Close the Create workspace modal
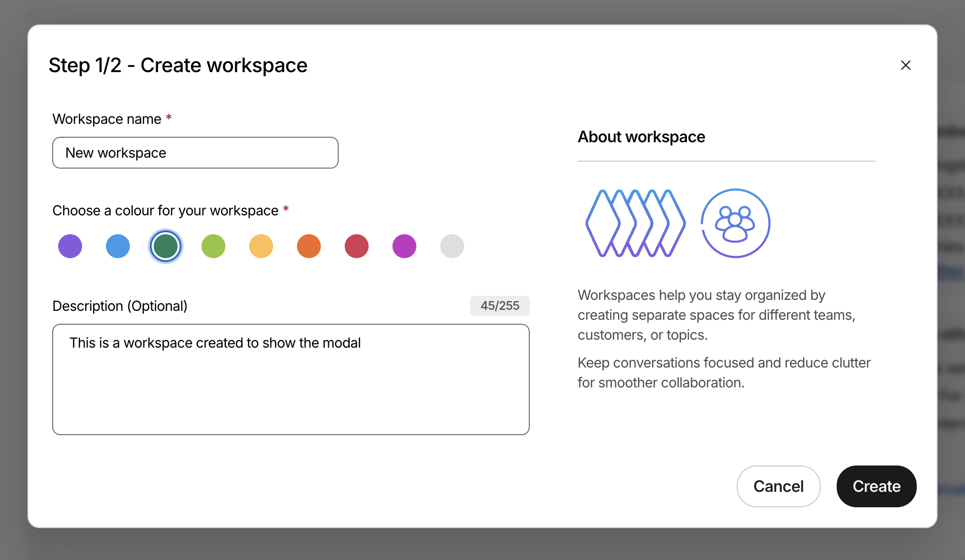 (905, 65)
